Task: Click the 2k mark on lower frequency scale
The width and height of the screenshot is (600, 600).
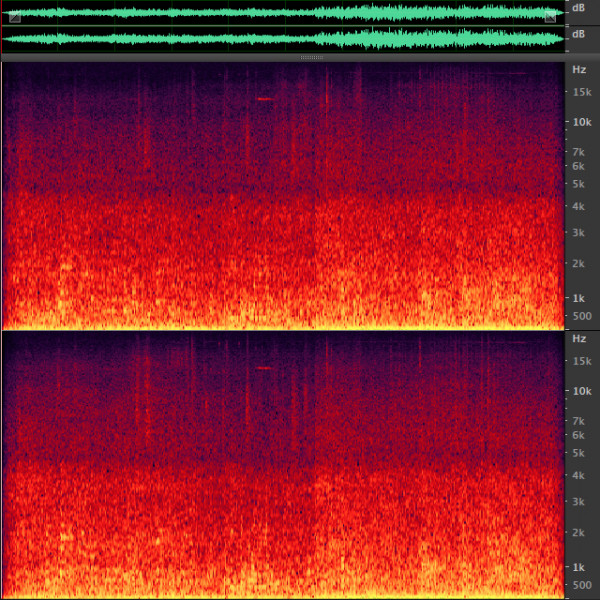Action: [579, 533]
